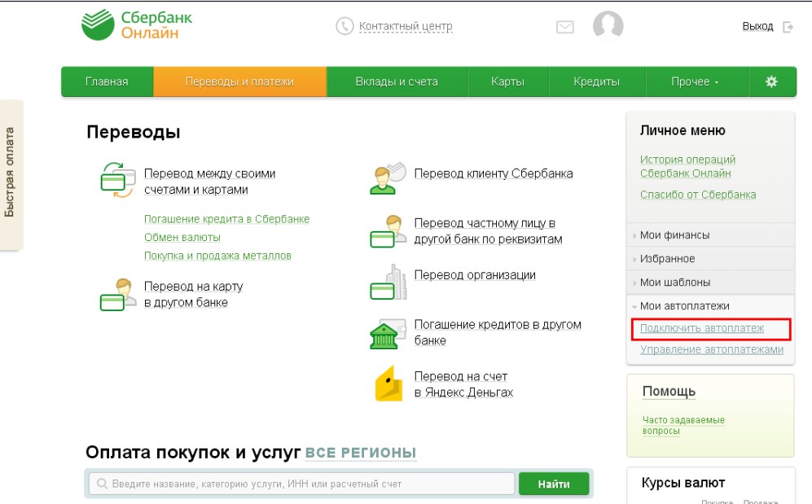Click the Подключить автоплатеж link

click(702, 329)
